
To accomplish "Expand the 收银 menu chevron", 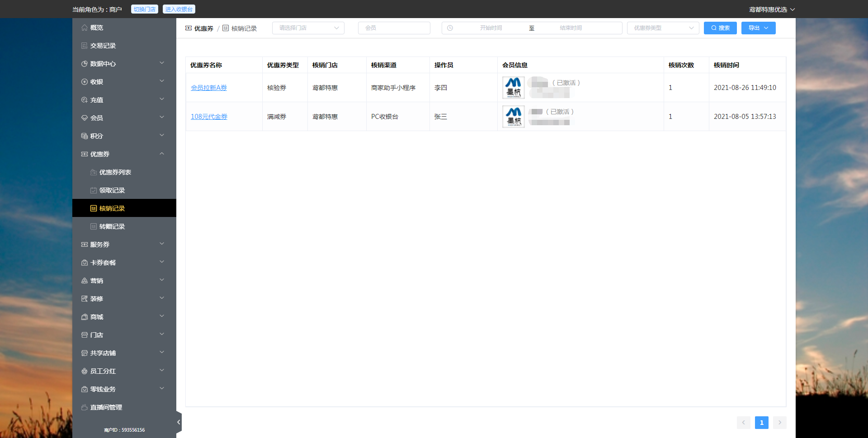I will (x=162, y=81).
